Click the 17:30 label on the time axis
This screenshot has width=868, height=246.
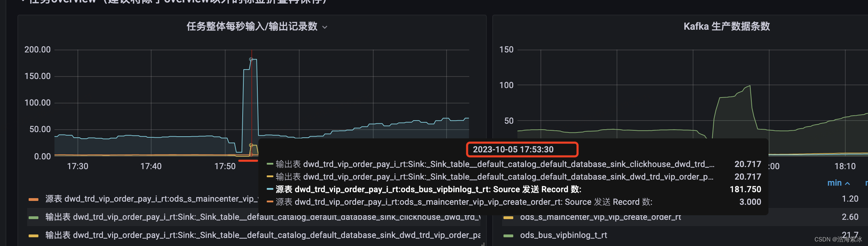click(x=78, y=166)
